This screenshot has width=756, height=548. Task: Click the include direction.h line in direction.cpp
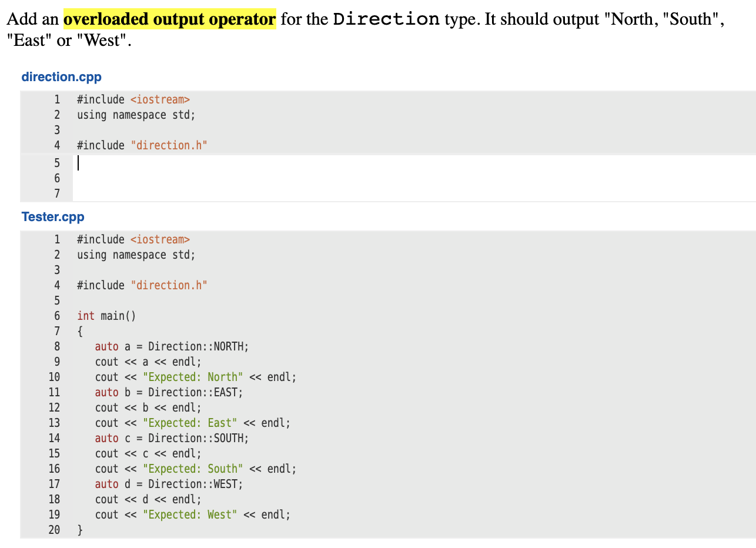pyautogui.click(x=141, y=145)
